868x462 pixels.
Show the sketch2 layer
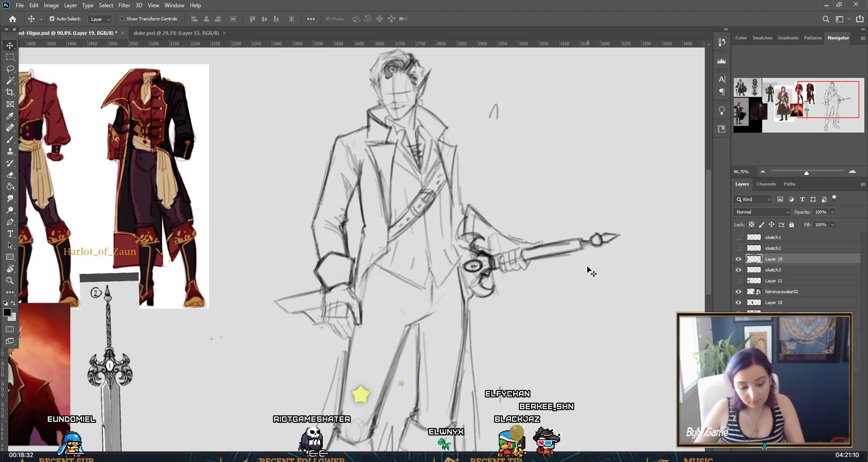tap(738, 248)
